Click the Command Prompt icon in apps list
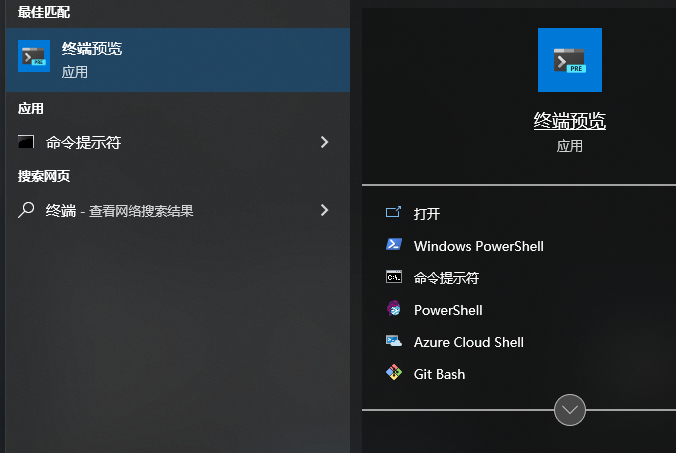The height and width of the screenshot is (453, 676). [x=26, y=142]
